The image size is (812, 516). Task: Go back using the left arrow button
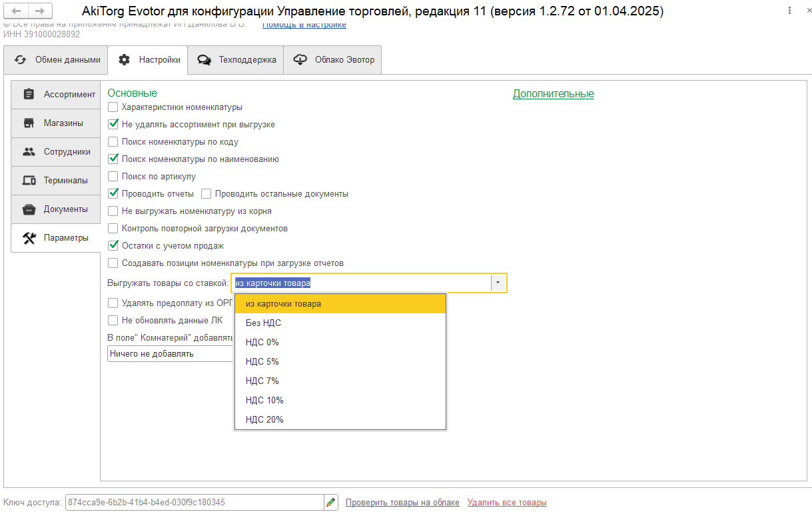point(17,11)
